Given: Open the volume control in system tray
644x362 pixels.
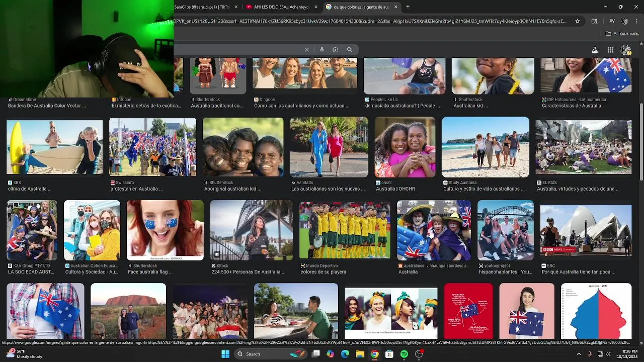Looking at the screenshot, I should 608,354.
